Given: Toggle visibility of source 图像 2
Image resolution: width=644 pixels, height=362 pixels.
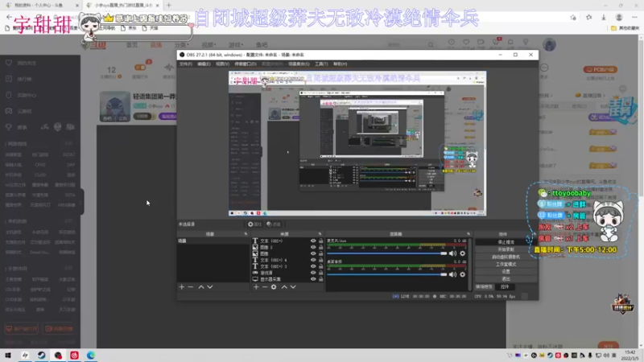Looking at the screenshot, I should [x=313, y=248].
